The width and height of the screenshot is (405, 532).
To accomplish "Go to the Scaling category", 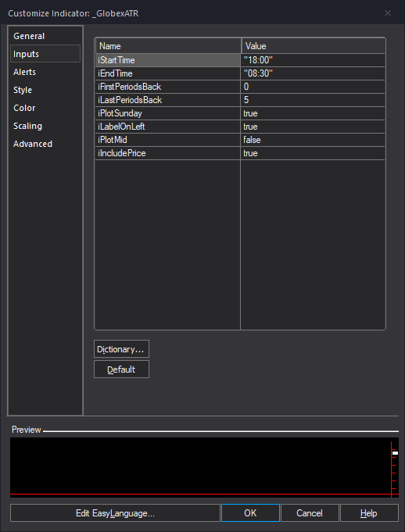I will pos(27,126).
